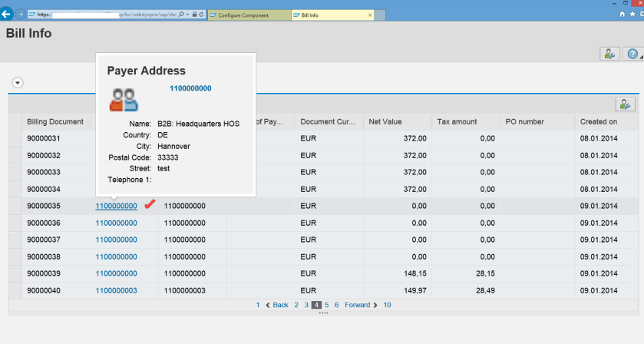Jump to last page 10
Image resolution: width=644 pixels, height=344 pixels.
(x=388, y=305)
